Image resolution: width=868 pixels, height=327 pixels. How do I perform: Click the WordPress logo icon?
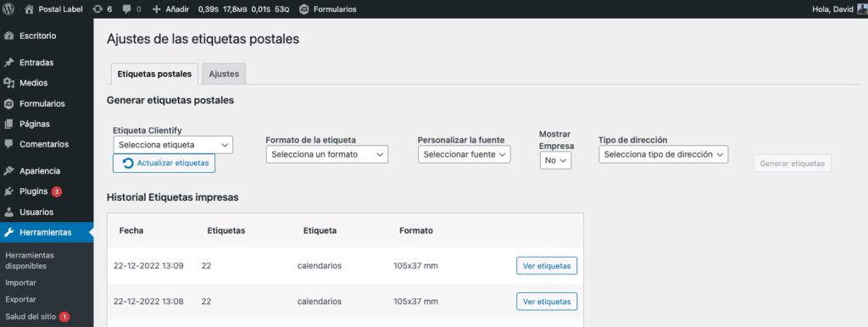coord(8,8)
